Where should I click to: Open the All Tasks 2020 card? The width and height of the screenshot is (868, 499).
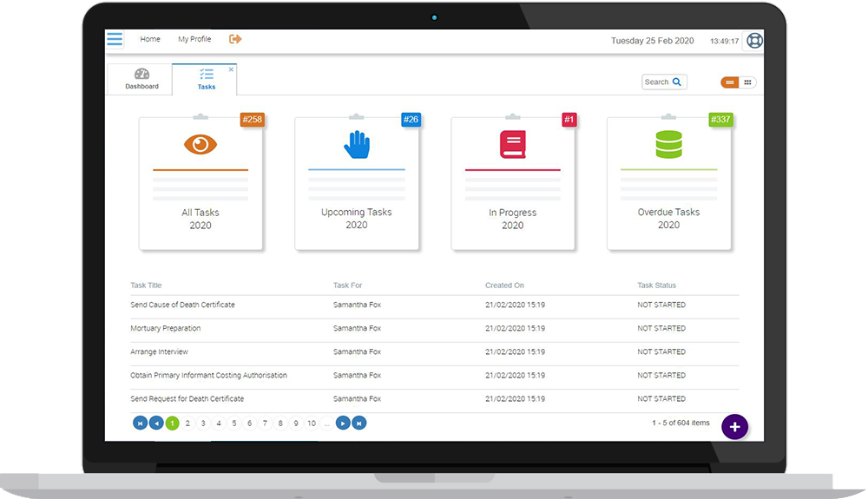(201, 184)
